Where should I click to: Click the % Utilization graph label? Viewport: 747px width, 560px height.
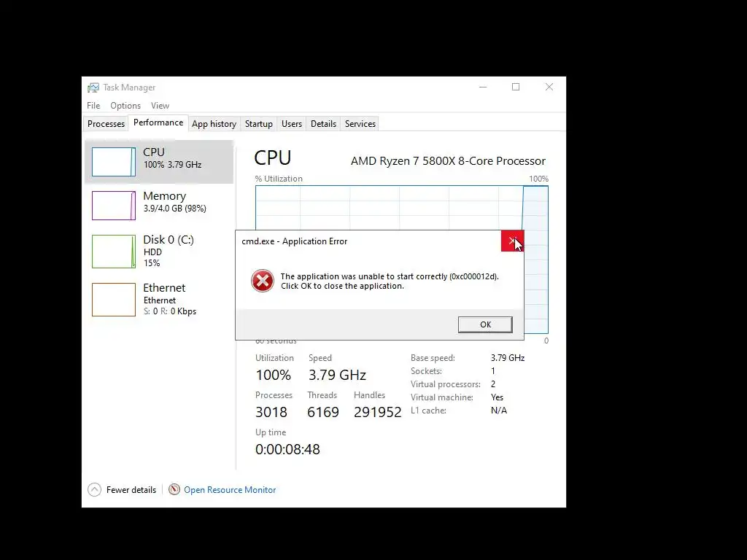coord(279,179)
